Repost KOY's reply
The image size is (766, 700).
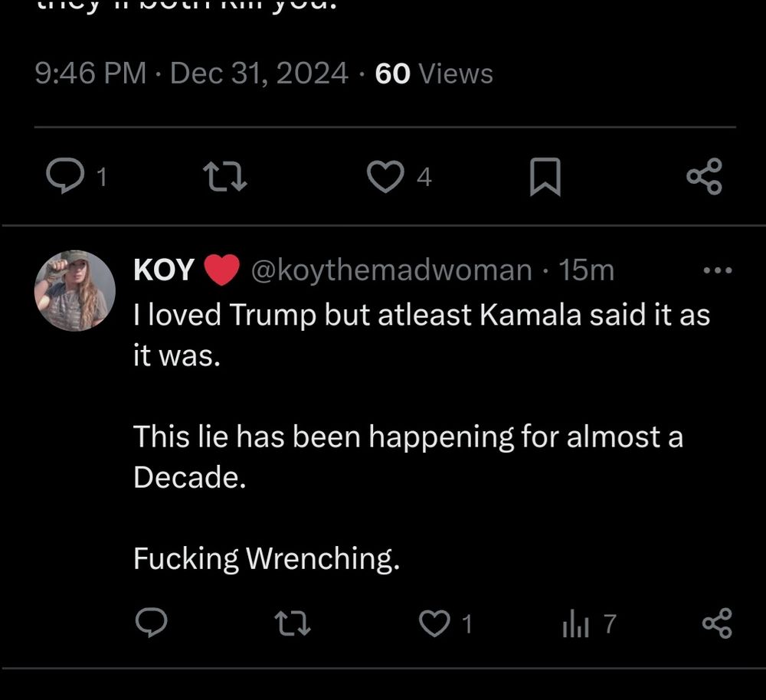coord(293,624)
